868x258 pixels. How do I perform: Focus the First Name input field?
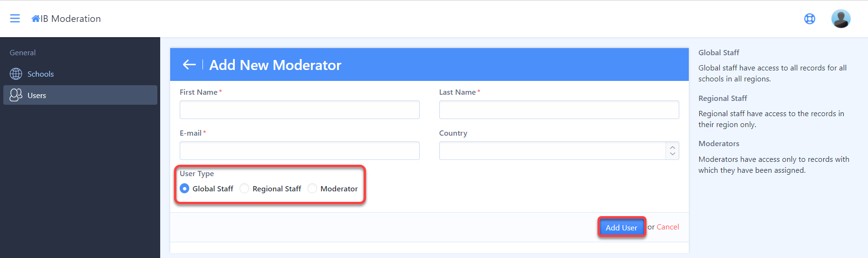pyautogui.click(x=299, y=109)
